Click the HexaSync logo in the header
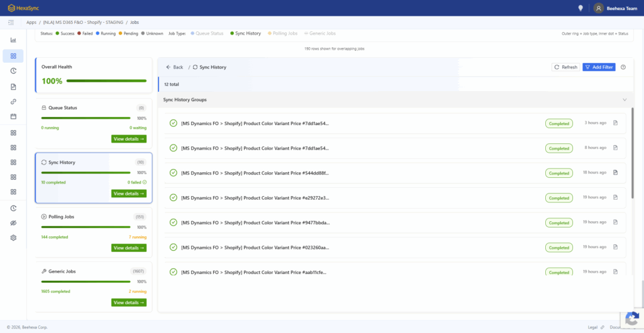The width and height of the screenshot is (644, 333). click(24, 8)
